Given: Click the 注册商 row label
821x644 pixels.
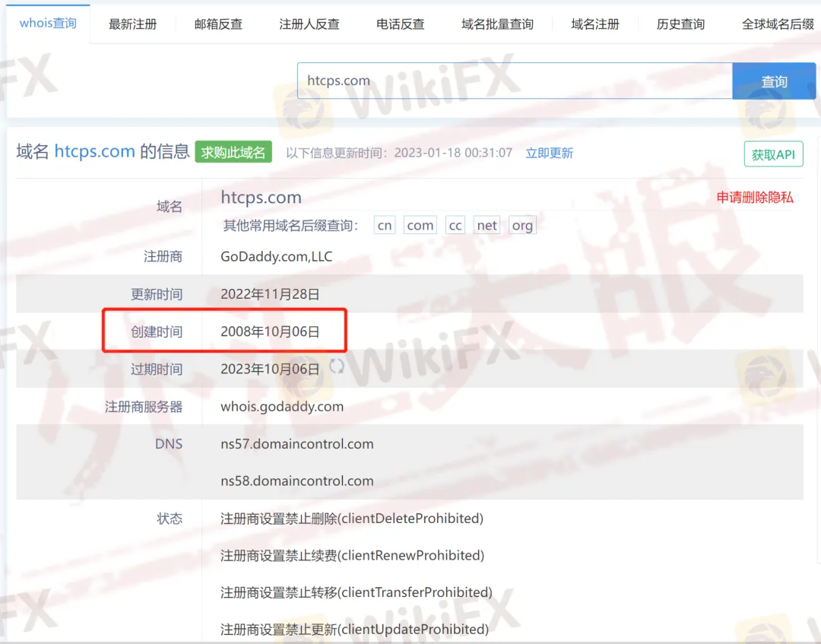Looking at the screenshot, I should click(163, 256).
